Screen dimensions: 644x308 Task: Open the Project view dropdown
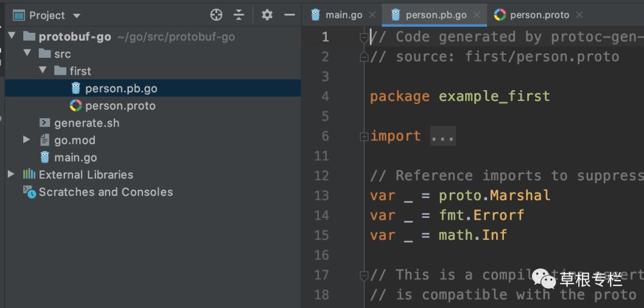pos(76,16)
